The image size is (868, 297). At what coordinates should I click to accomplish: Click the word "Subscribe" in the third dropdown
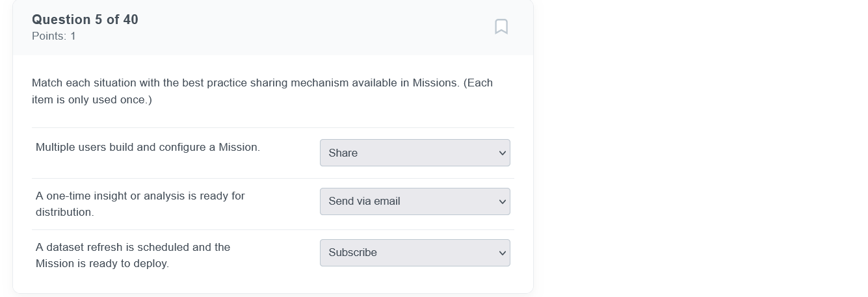pos(352,253)
